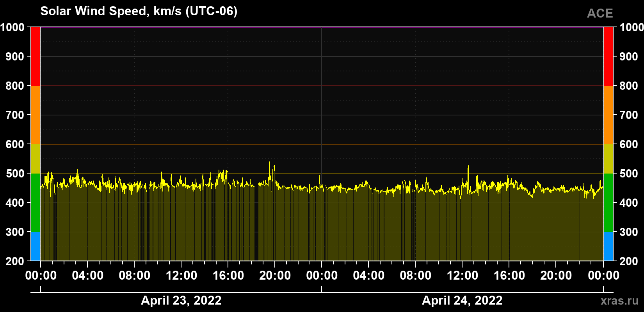The height and width of the screenshot is (312, 644).
Task: Click the 900 label on the left axis
Action: click(x=15, y=57)
